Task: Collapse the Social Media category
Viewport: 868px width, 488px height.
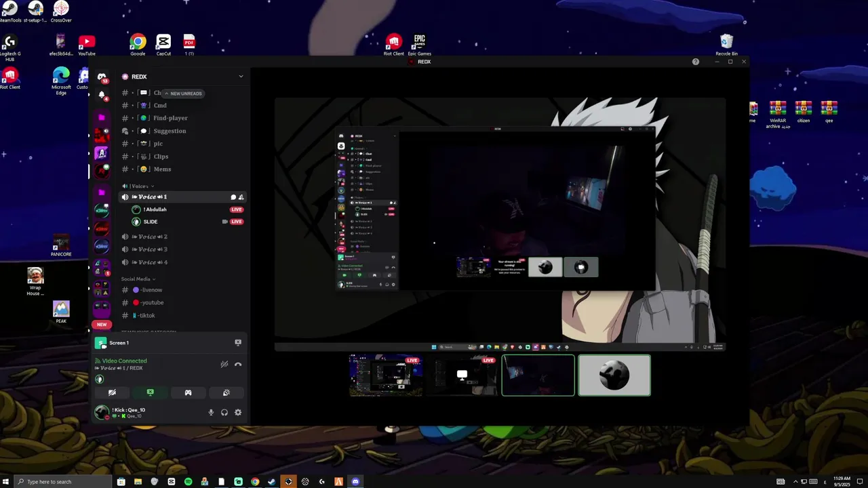Action: click(138, 279)
